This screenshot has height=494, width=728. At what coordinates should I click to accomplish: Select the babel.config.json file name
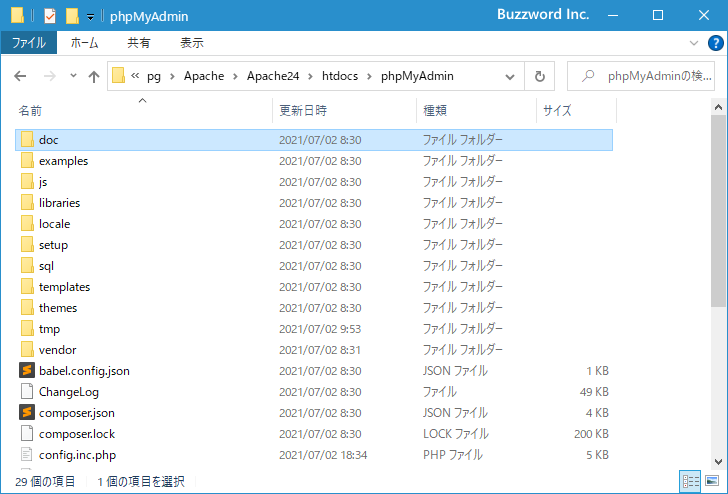pos(84,371)
